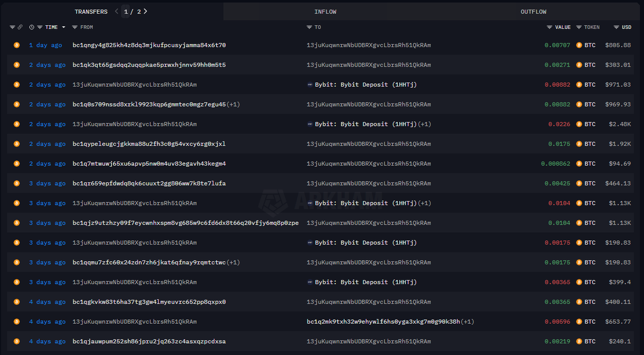Image resolution: width=644 pixels, height=355 pixels.
Task: Click the link chain icon in the header row
Action: [20, 27]
